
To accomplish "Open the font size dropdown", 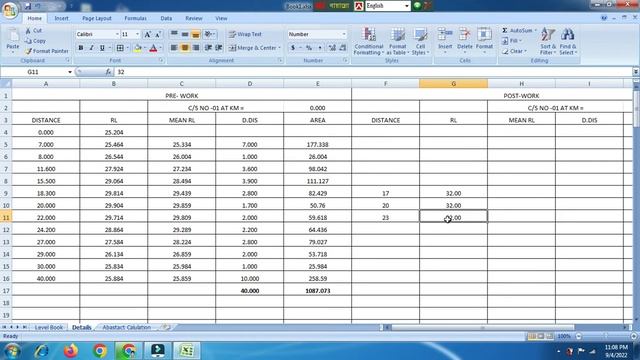I will 137,34.
